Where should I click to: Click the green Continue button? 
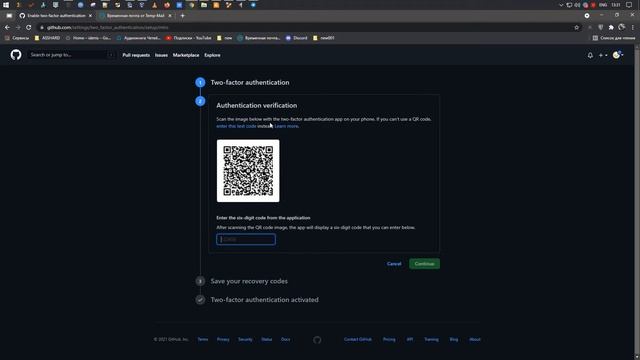[x=424, y=264]
